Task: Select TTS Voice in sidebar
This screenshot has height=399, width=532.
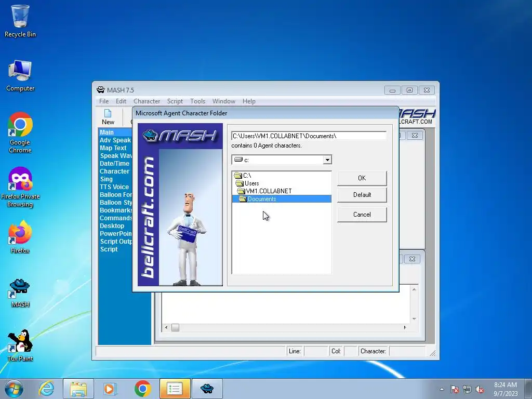Action: (x=114, y=187)
